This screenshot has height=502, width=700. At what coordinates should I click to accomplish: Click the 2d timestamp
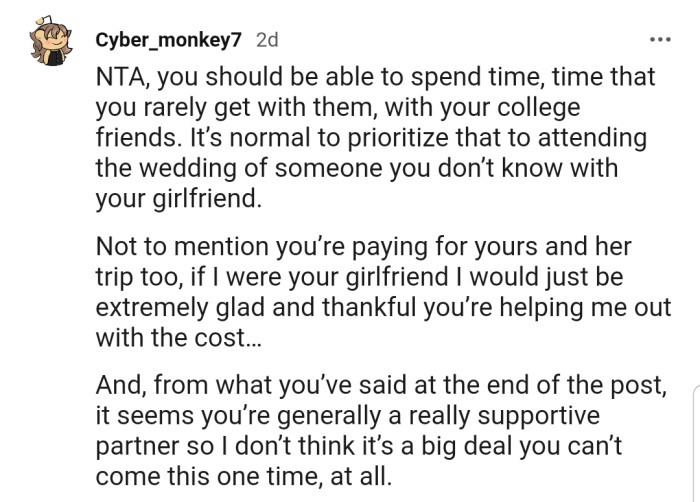tap(267, 40)
